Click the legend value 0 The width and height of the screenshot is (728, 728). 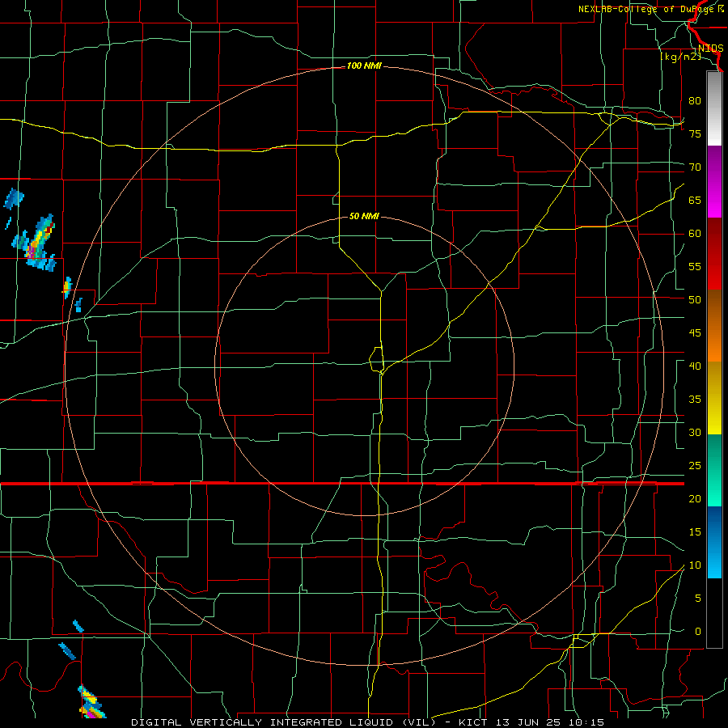(698, 632)
